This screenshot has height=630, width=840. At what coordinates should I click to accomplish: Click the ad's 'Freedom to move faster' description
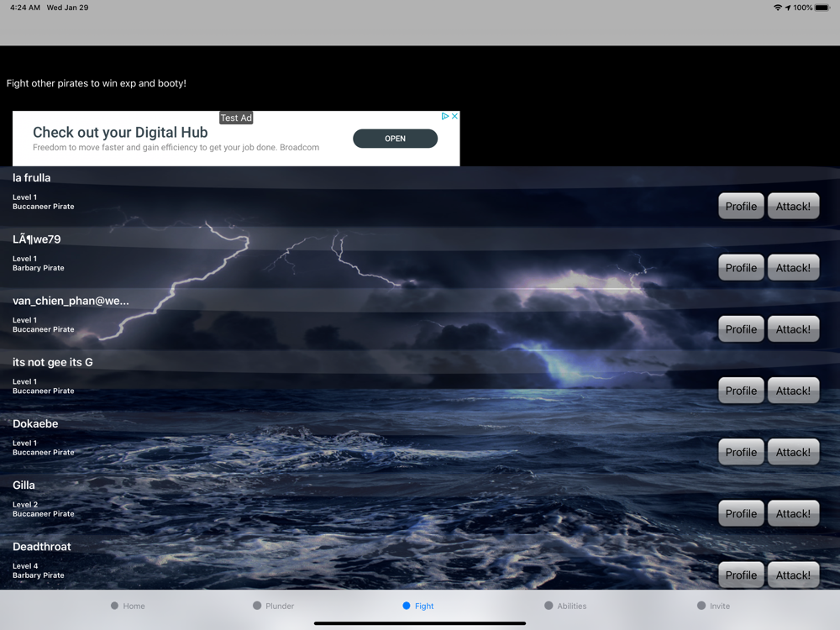coord(176,147)
